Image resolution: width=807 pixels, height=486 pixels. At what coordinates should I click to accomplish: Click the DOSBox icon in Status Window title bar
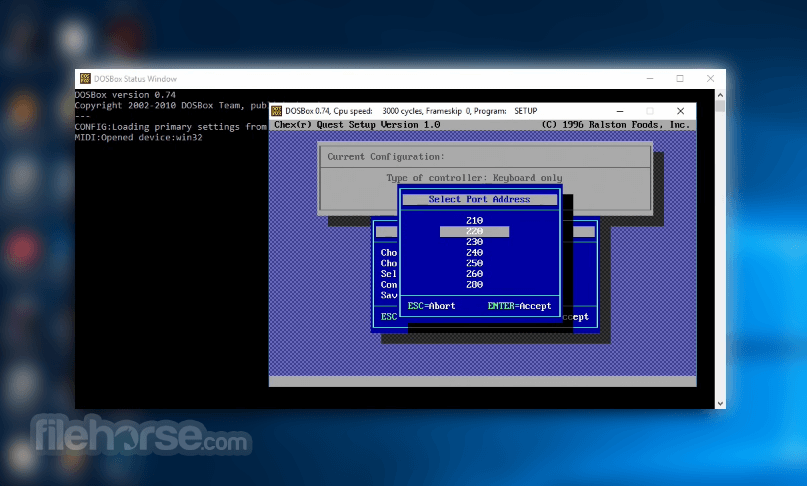[x=85, y=78]
